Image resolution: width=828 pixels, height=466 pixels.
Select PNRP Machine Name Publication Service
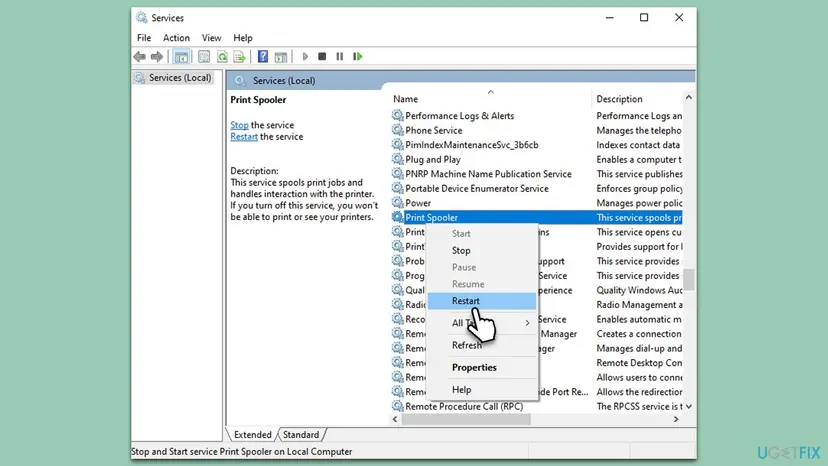488,174
